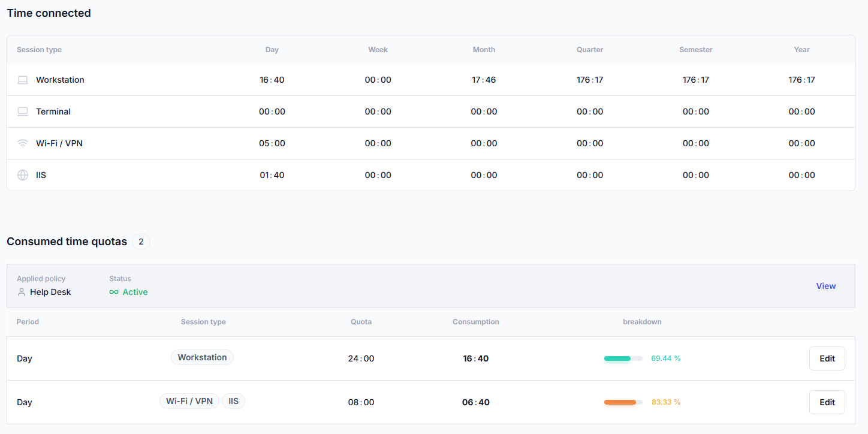The width and height of the screenshot is (868, 434).
Task: Click the Help Desk user icon
Action: 22,292
